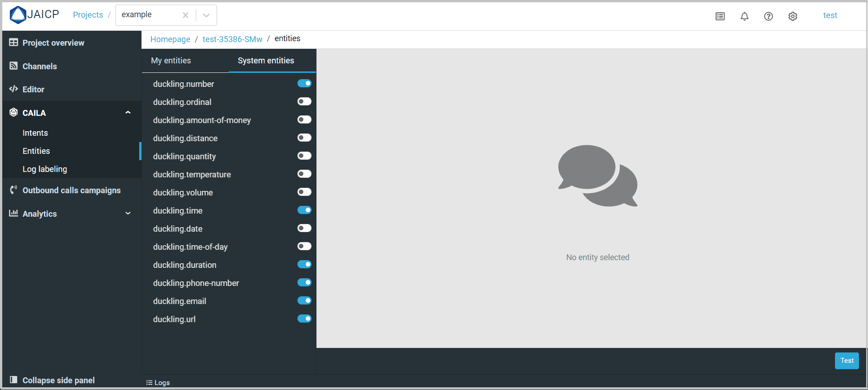Viewport: 868px width, 390px height.
Task: Go to the Homepage breadcrumb link
Action: coord(170,39)
